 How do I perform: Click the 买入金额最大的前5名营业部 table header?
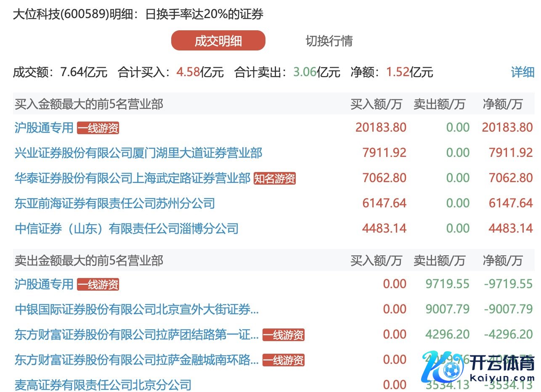point(89,104)
